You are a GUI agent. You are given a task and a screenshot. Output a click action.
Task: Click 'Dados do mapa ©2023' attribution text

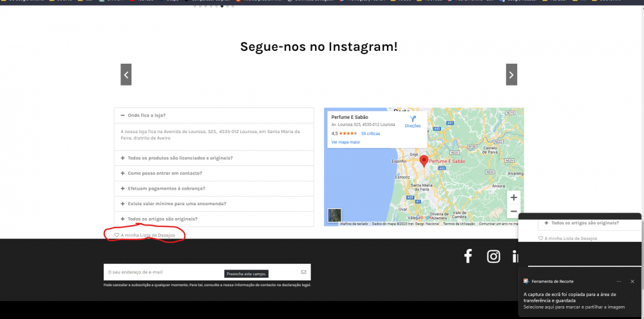point(405,224)
